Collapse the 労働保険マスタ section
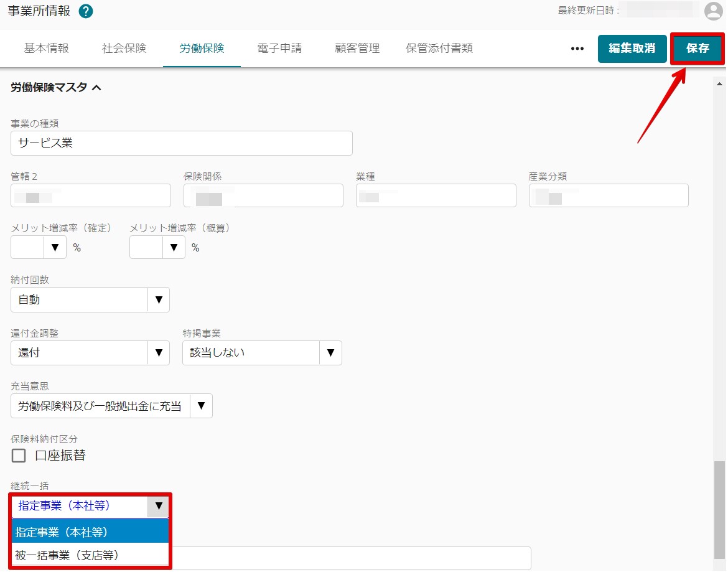 point(96,88)
